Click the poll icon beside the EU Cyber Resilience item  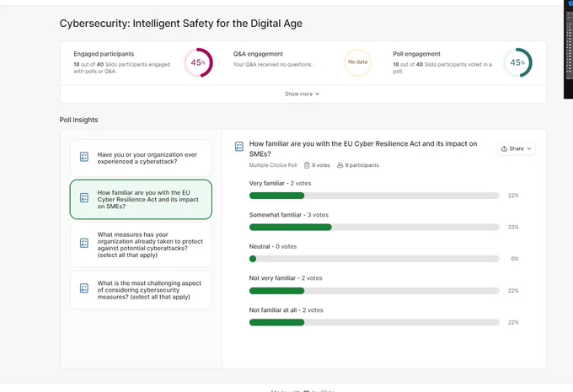click(84, 198)
